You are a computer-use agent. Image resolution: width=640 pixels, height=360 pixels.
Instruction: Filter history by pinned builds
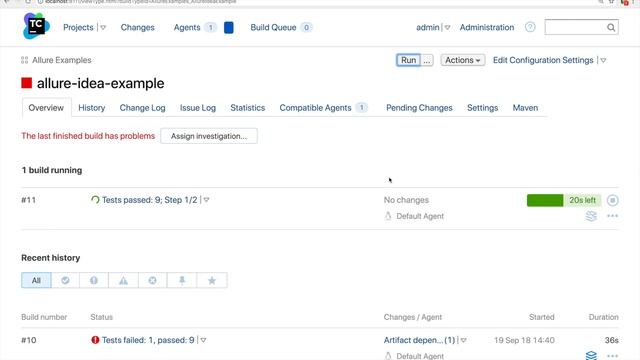coord(182,280)
